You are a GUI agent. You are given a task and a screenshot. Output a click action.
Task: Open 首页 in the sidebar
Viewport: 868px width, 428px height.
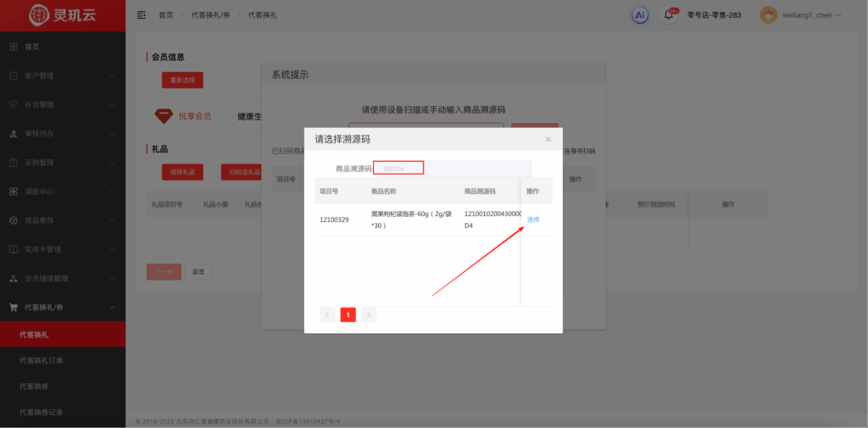[x=31, y=47]
